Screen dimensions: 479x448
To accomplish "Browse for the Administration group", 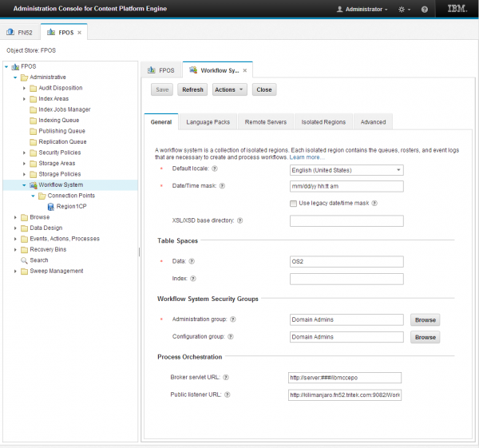I will [x=426, y=320].
